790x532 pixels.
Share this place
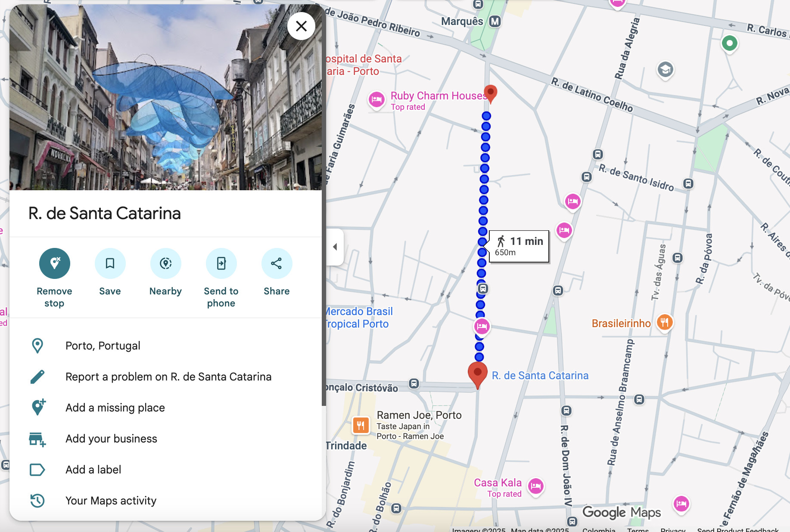pyautogui.click(x=277, y=263)
